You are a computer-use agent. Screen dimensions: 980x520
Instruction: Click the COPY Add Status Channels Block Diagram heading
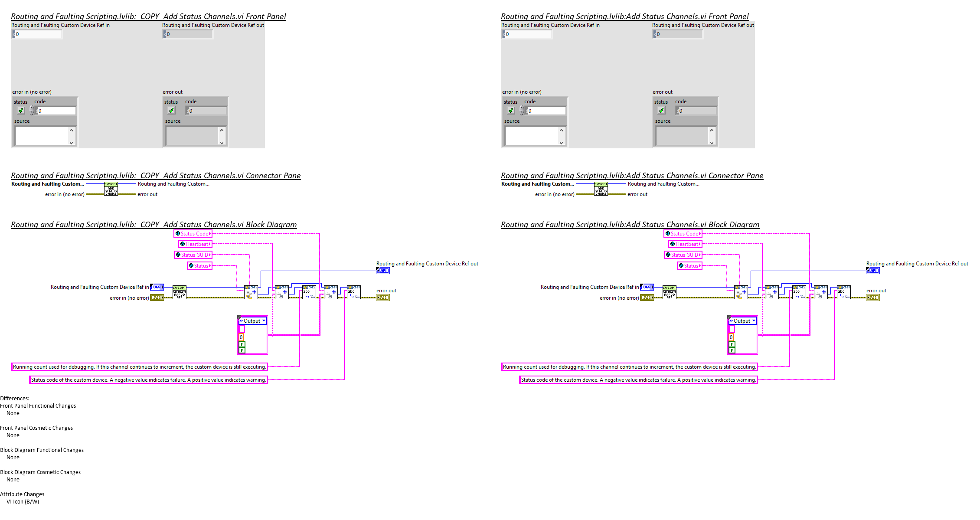154,225
